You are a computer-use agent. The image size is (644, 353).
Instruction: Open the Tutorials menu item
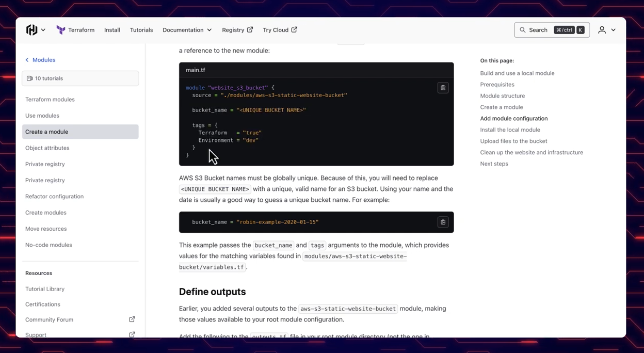(x=141, y=30)
